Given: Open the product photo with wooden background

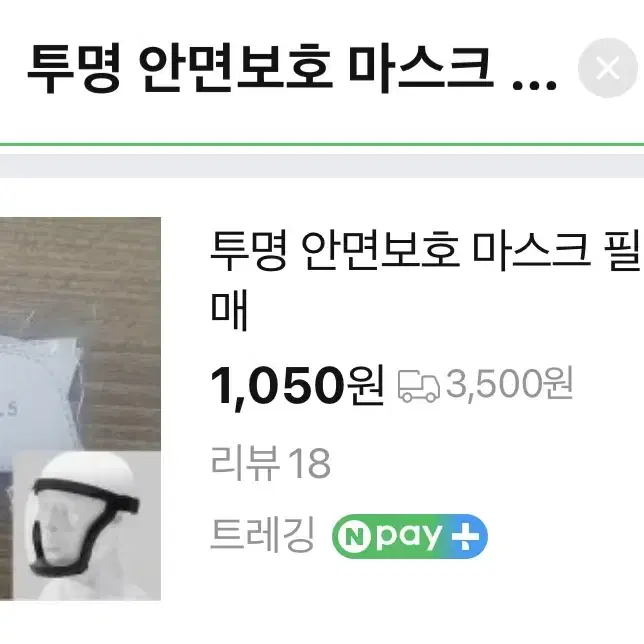Looking at the screenshot, I should (80, 409).
